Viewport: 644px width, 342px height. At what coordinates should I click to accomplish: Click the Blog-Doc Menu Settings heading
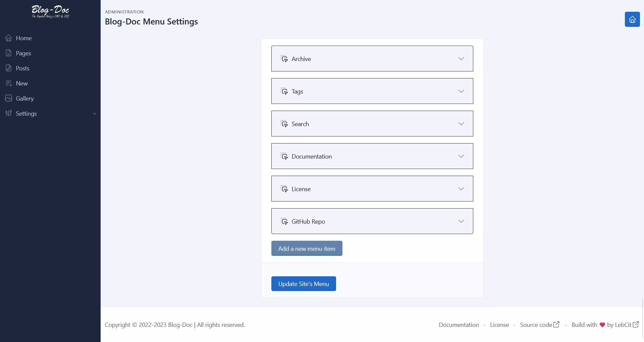click(151, 21)
